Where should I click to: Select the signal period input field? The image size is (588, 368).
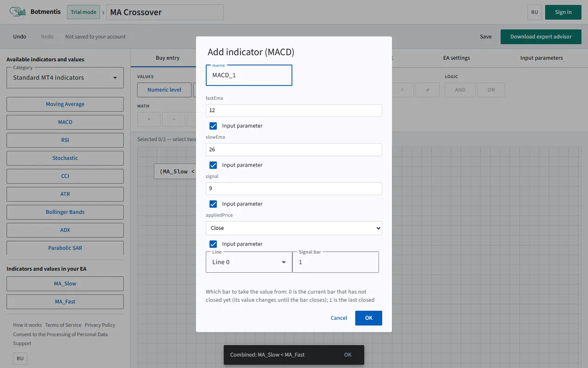[294, 189]
